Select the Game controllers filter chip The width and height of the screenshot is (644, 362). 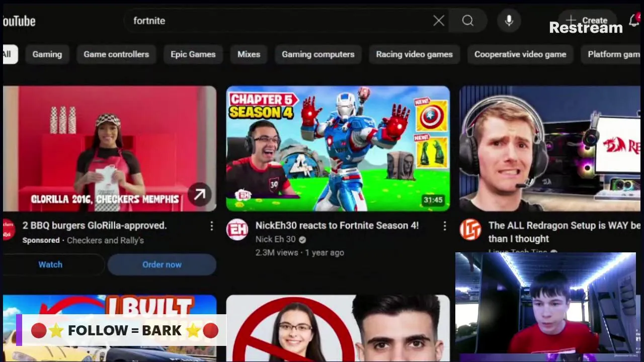click(x=116, y=54)
